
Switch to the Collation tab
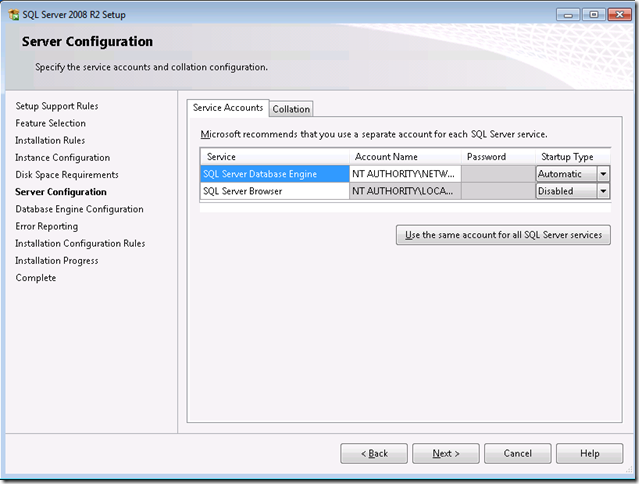click(x=291, y=109)
